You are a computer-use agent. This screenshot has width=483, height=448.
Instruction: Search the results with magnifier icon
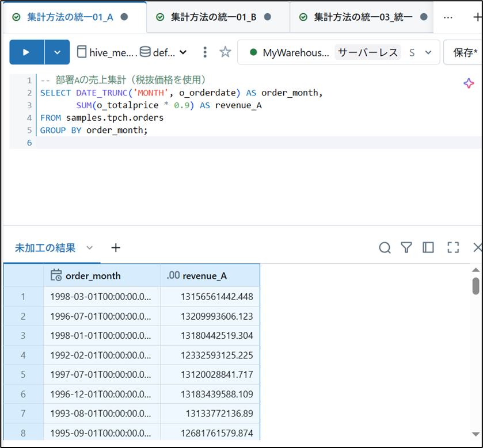click(385, 247)
